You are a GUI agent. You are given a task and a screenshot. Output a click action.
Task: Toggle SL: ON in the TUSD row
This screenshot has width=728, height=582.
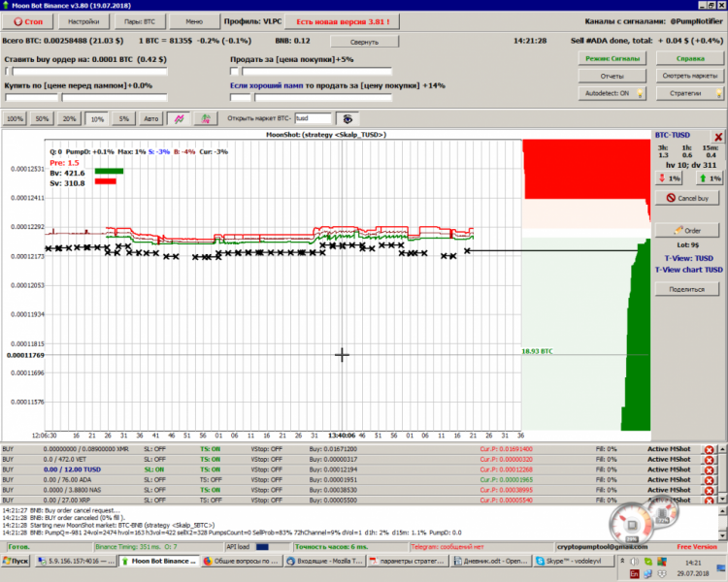coord(154,469)
